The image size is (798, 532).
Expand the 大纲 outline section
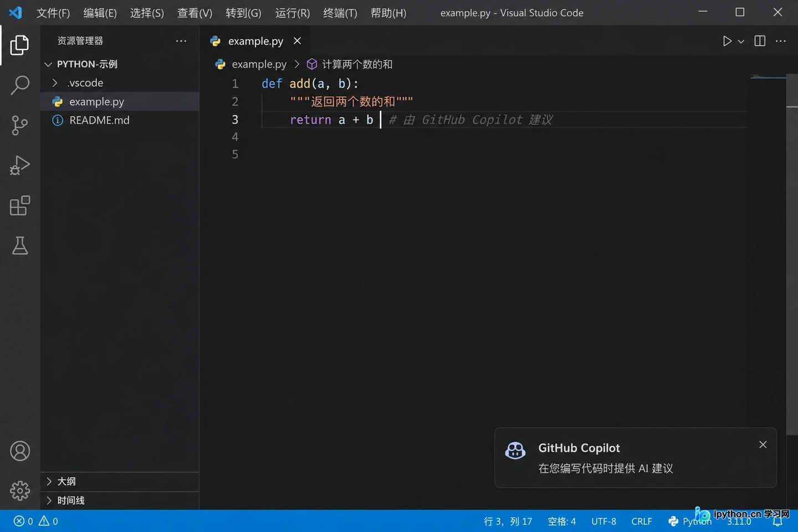(x=119, y=482)
